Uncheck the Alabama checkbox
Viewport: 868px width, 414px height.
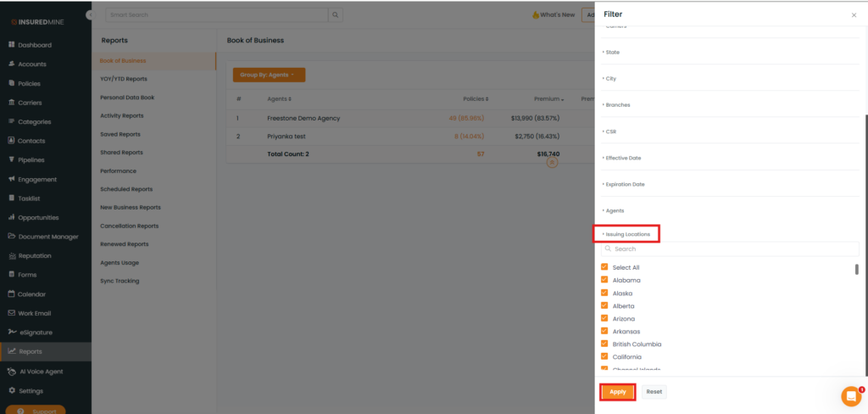coord(604,280)
